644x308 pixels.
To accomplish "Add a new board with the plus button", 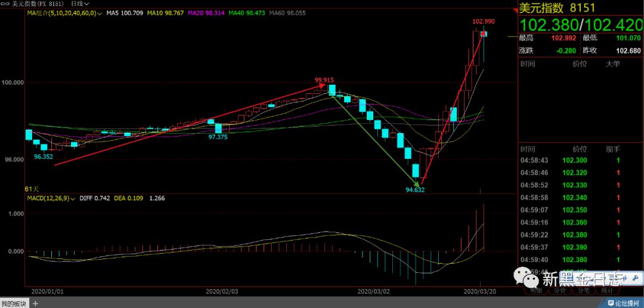I will click(x=35, y=304).
